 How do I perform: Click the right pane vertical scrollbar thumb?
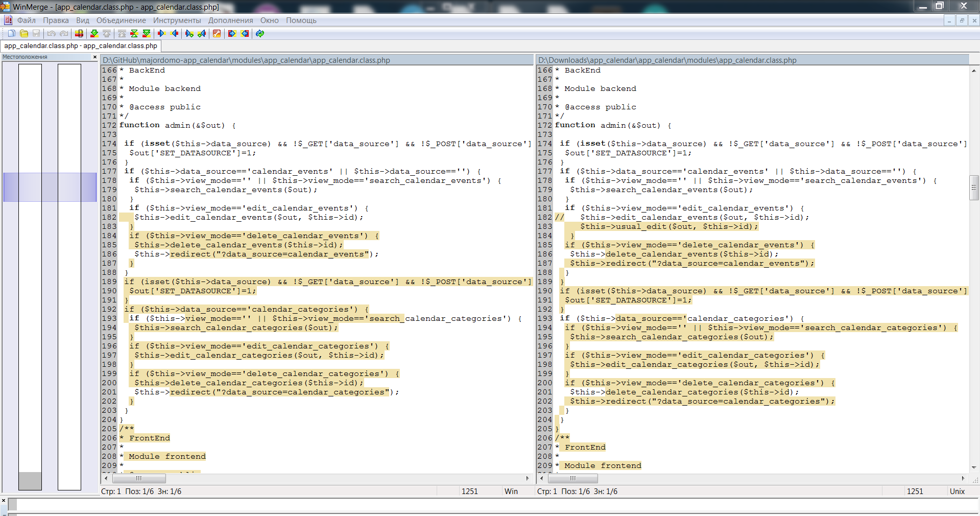(x=974, y=187)
